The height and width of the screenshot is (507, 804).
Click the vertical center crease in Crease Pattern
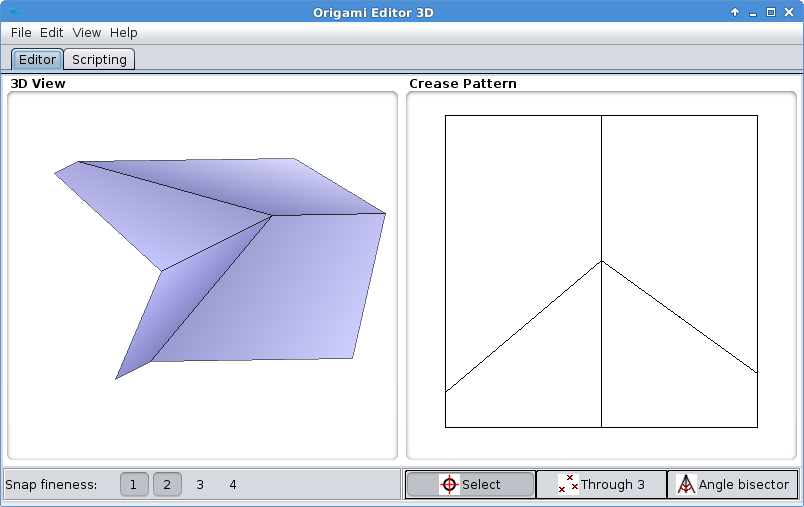(x=601, y=190)
